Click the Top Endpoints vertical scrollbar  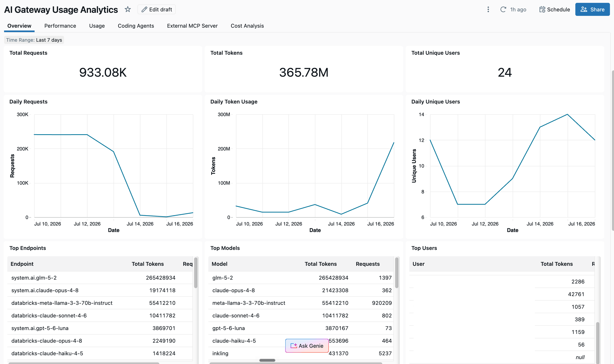click(x=196, y=272)
